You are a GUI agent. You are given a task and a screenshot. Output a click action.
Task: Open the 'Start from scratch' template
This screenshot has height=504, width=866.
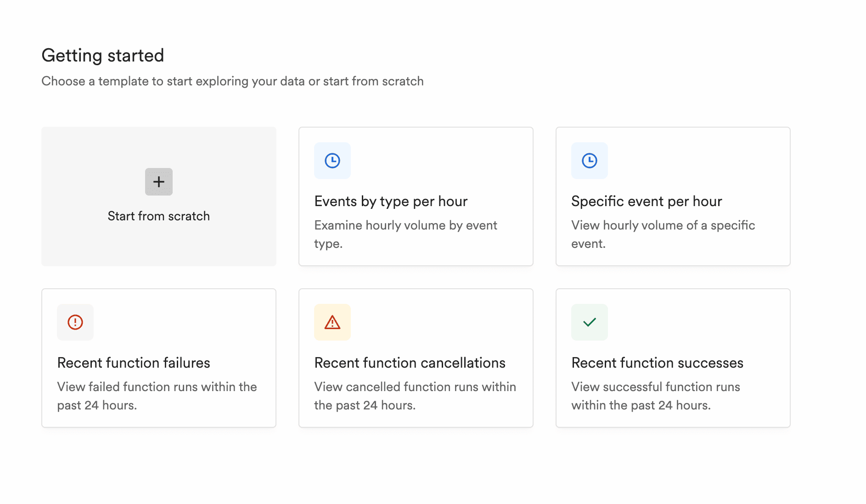(158, 196)
